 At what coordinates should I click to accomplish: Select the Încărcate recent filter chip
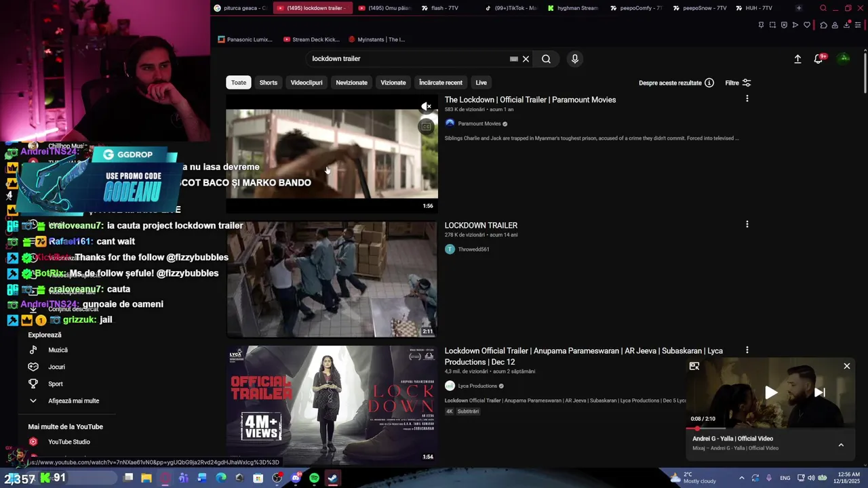(x=441, y=83)
